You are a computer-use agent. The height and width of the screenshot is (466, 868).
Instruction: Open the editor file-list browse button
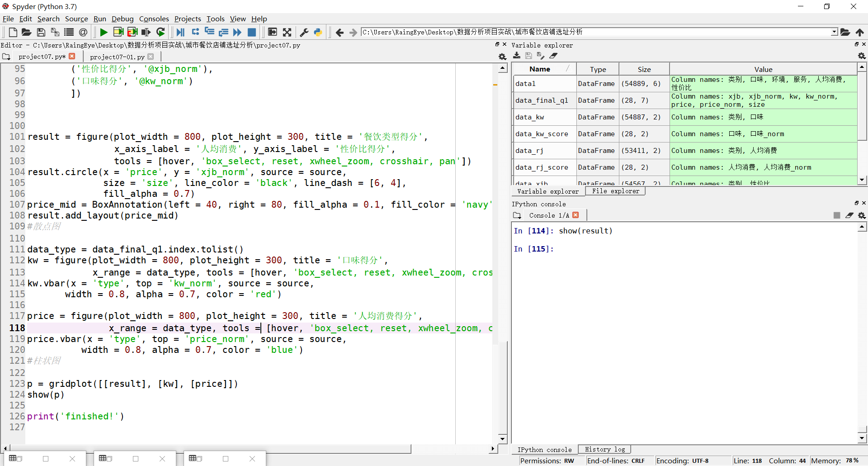(6, 57)
